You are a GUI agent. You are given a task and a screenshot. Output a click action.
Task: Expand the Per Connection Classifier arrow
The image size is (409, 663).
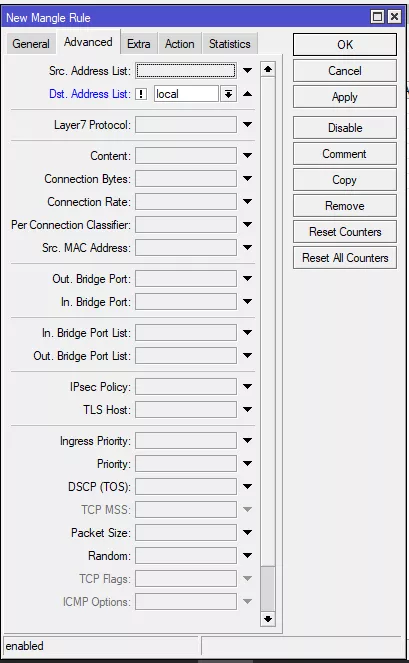(247, 225)
